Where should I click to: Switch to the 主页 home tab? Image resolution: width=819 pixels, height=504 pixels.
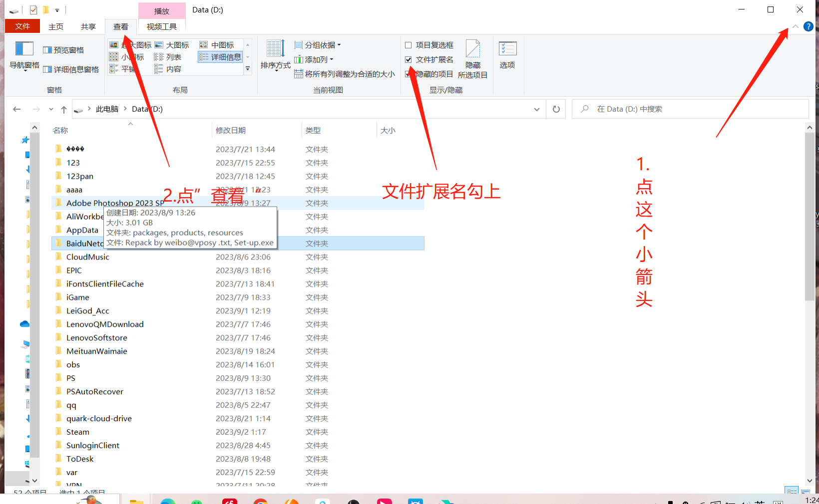pyautogui.click(x=56, y=26)
